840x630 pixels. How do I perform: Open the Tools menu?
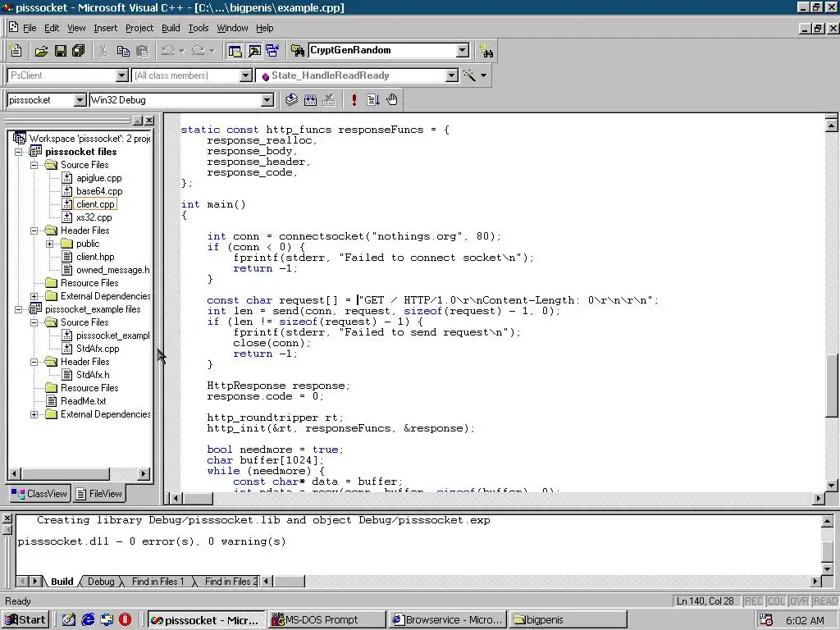pyautogui.click(x=199, y=28)
